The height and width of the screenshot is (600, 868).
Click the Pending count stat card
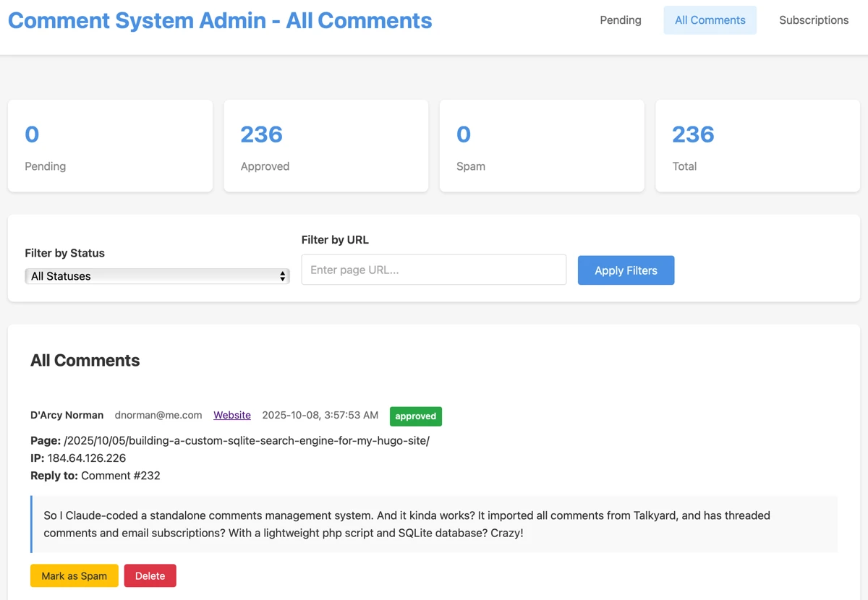[x=110, y=146]
